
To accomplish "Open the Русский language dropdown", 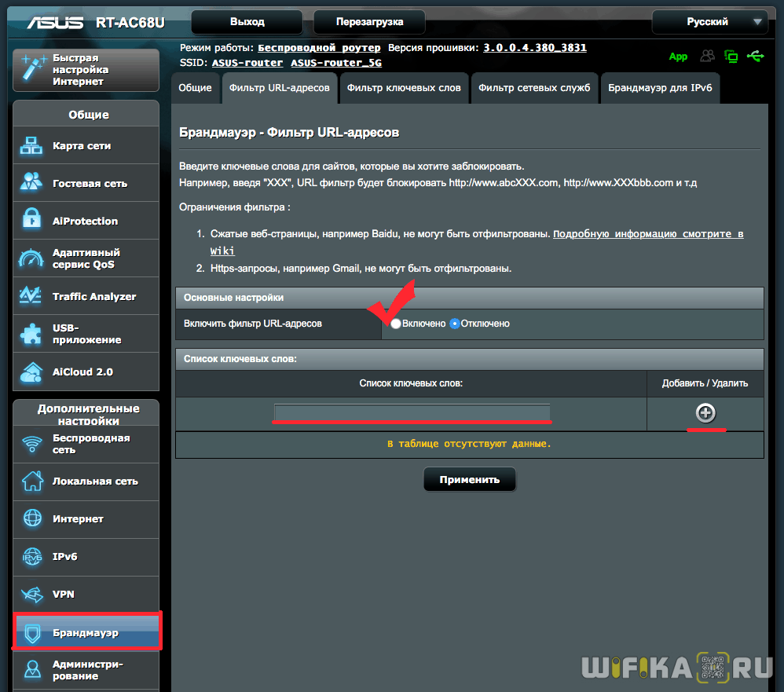I will click(710, 22).
